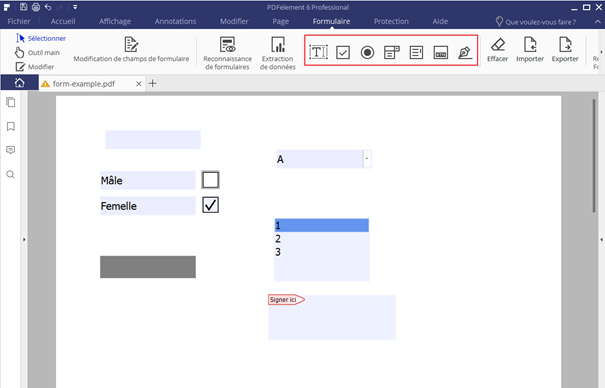605x388 pixels.
Task: Switch to the Affichage tab
Action: click(115, 21)
